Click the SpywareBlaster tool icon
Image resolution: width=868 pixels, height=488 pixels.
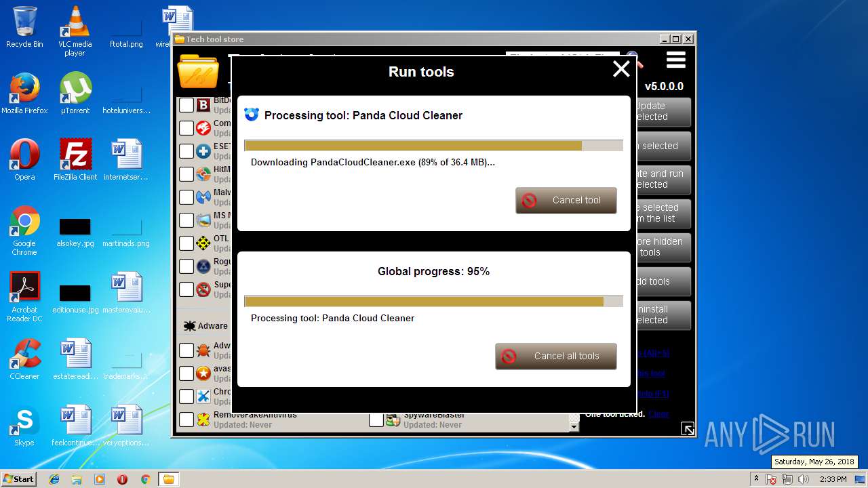[x=393, y=420]
